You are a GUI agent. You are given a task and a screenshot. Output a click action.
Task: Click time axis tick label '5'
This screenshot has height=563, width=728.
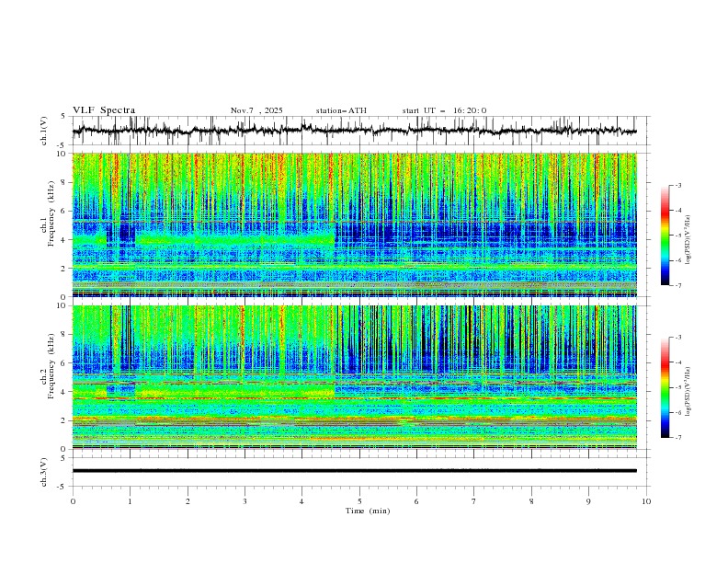tap(359, 501)
